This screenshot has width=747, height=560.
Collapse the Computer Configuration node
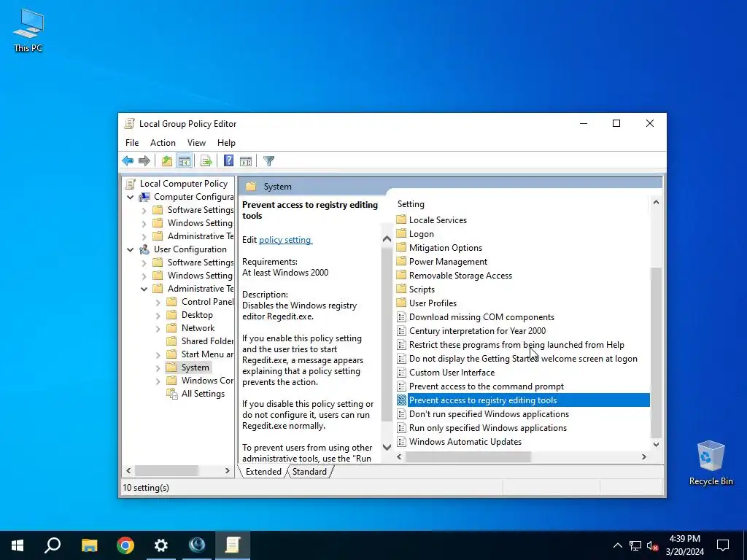coord(130,197)
